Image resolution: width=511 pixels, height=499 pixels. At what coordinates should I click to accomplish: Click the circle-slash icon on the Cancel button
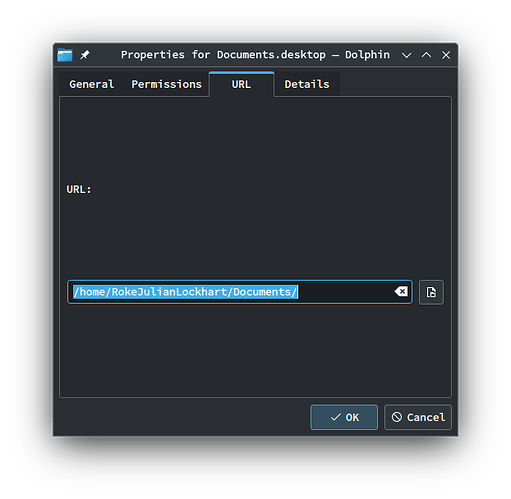(x=397, y=417)
